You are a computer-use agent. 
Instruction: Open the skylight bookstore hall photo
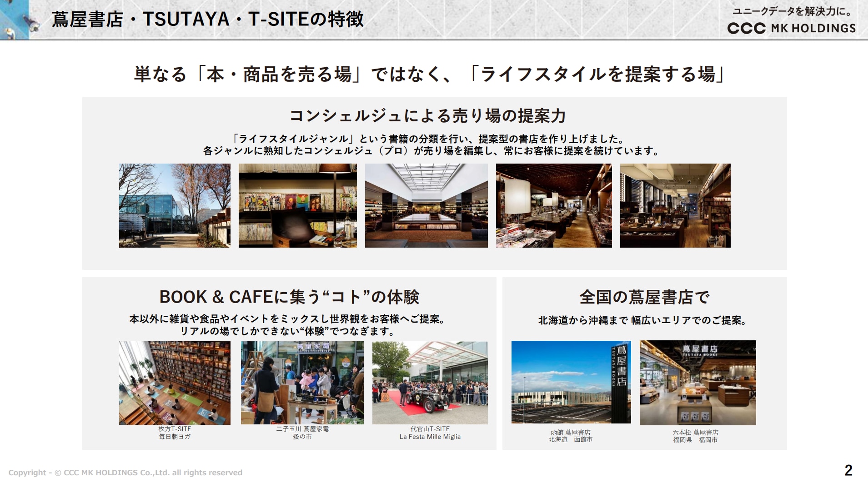(426, 205)
